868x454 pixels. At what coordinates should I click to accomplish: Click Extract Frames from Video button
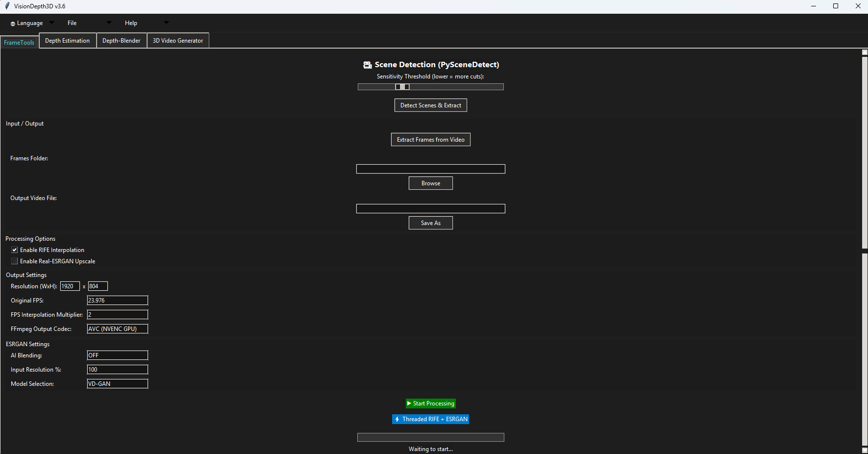click(x=431, y=140)
